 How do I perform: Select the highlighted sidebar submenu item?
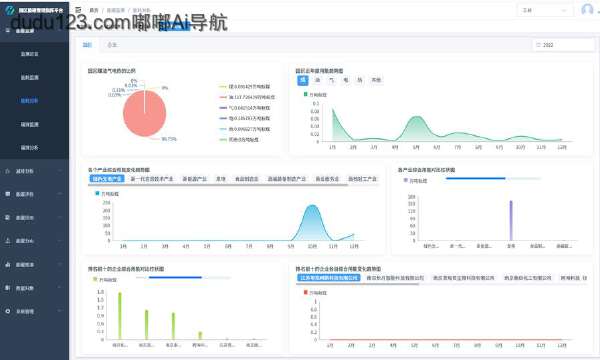[29, 101]
